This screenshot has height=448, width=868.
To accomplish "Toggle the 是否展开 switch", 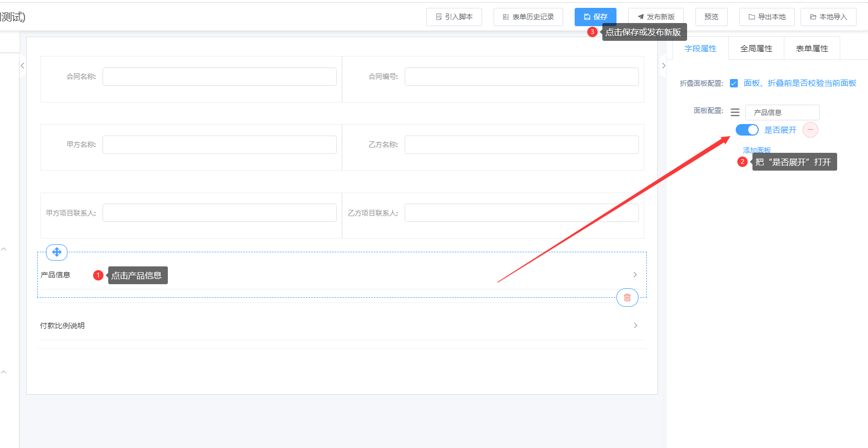I will 747,130.
